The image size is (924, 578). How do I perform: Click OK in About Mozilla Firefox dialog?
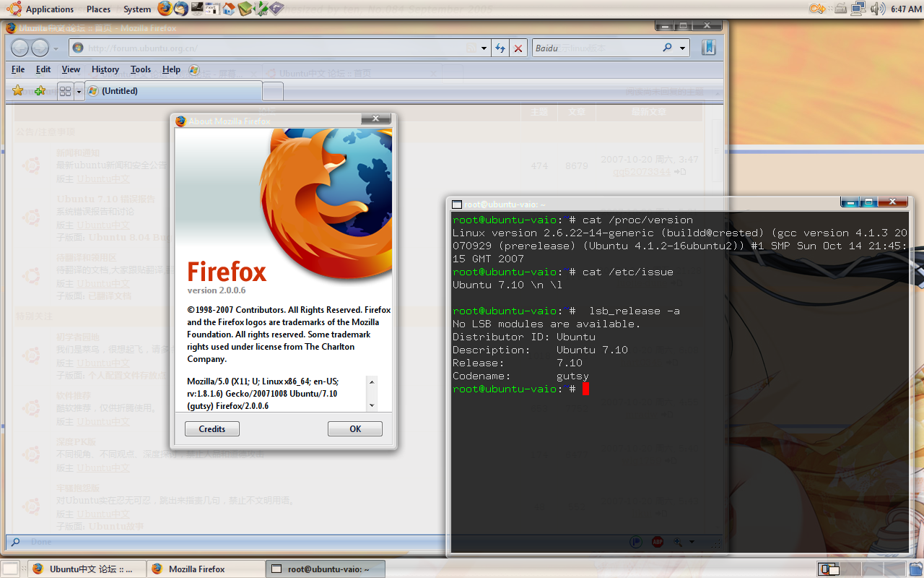355,428
